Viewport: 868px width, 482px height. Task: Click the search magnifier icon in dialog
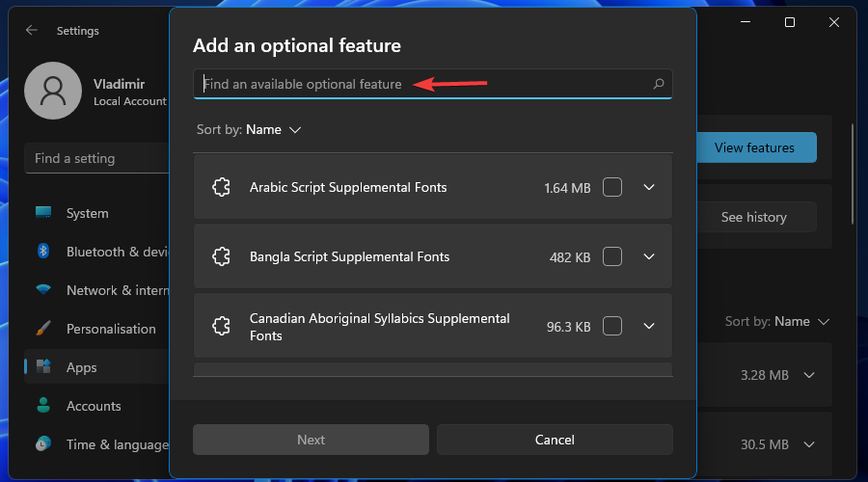[659, 84]
